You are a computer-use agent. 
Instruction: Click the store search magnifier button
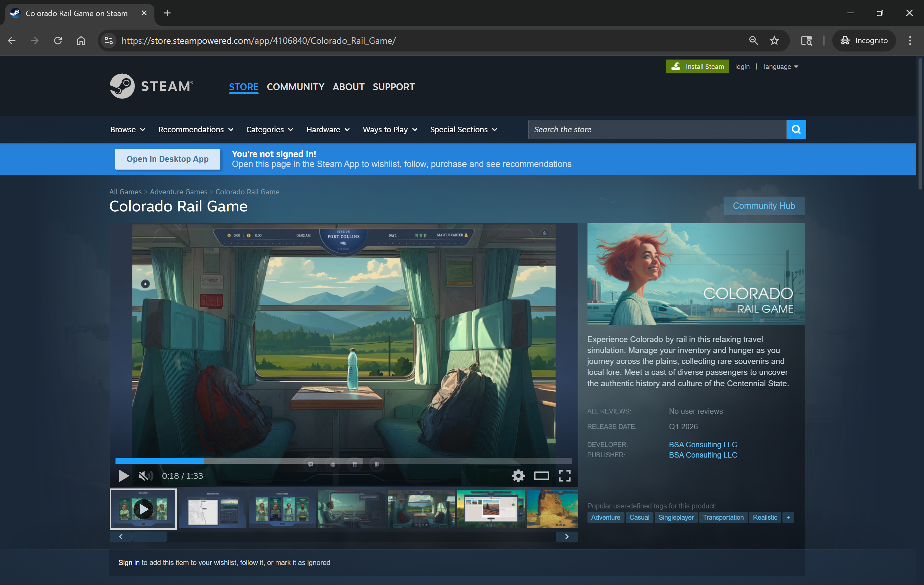tap(796, 129)
